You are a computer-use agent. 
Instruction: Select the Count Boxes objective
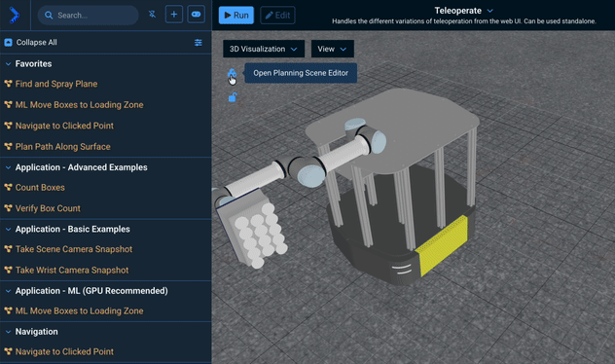coord(40,188)
